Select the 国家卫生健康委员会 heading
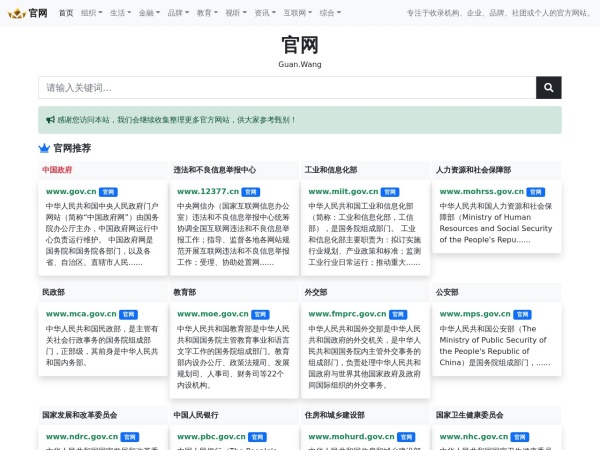The image size is (600, 450). [x=470, y=415]
